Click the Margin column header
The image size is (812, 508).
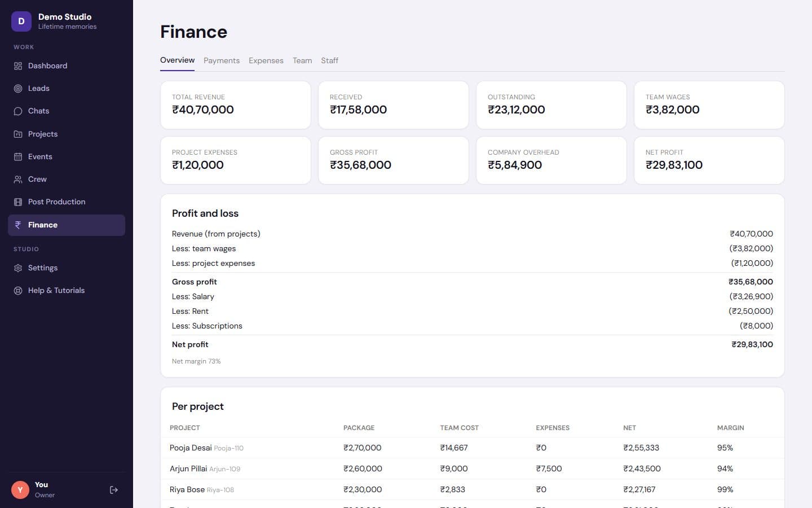(730, 428)
